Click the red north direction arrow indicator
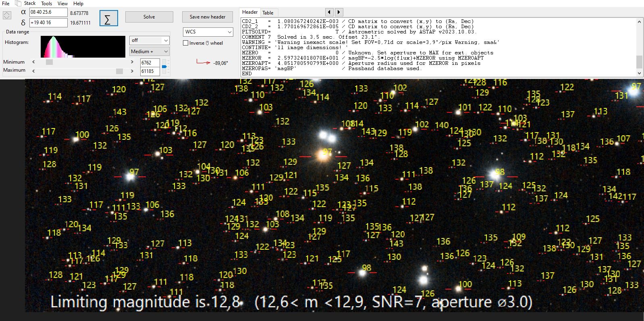This screenshot has width=644, height=321. click(x=203, y=62)
